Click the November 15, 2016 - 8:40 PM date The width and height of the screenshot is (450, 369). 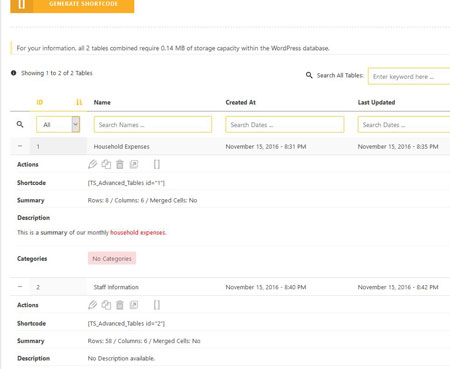coord(266,287)
